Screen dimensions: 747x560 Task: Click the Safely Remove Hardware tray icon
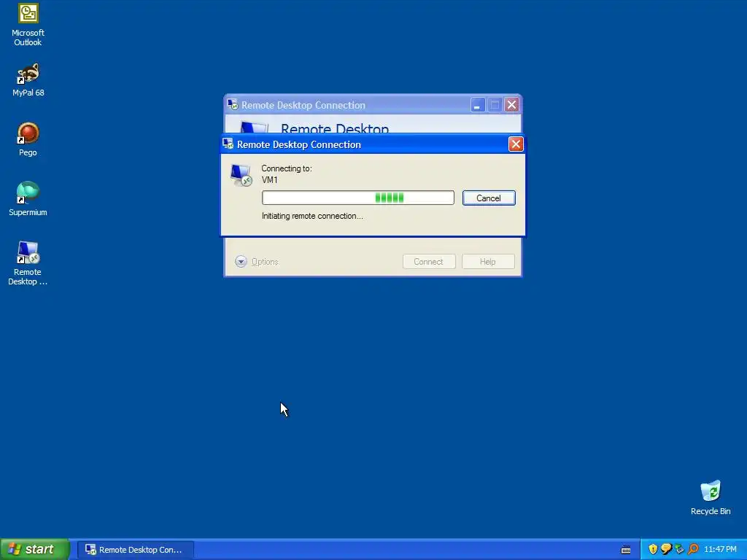click(x=679, y=549)
